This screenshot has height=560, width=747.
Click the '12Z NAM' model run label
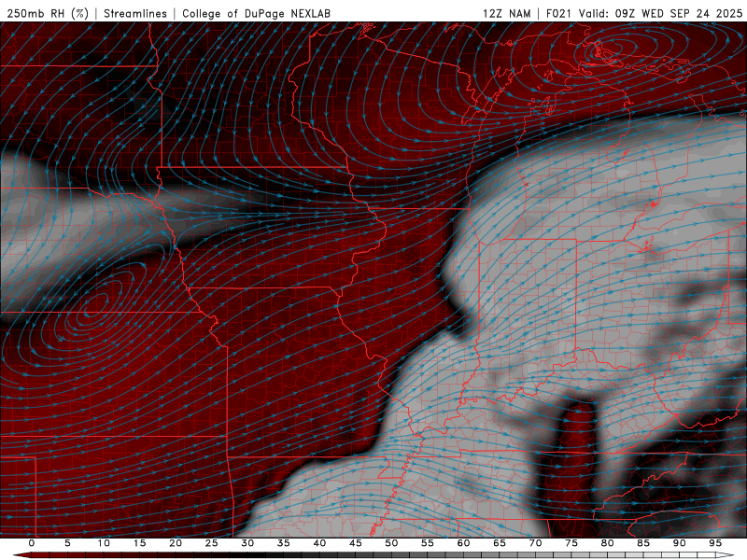point(507,13)
